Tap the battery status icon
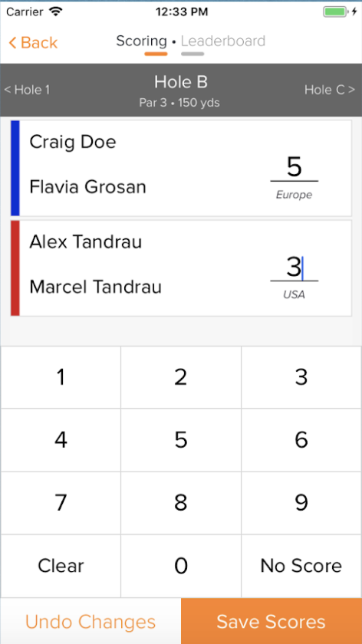Viewport: 362px width, 644px height. 335,11
